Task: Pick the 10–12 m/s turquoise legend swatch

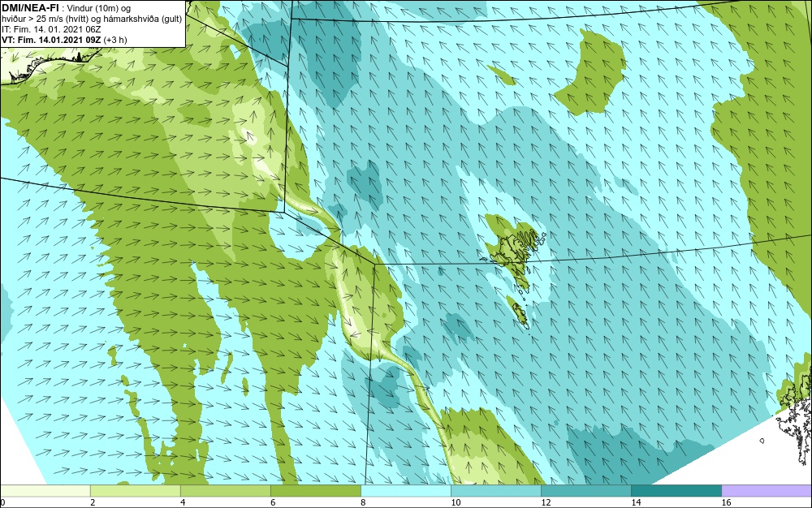Action: [x=495, y=490]
